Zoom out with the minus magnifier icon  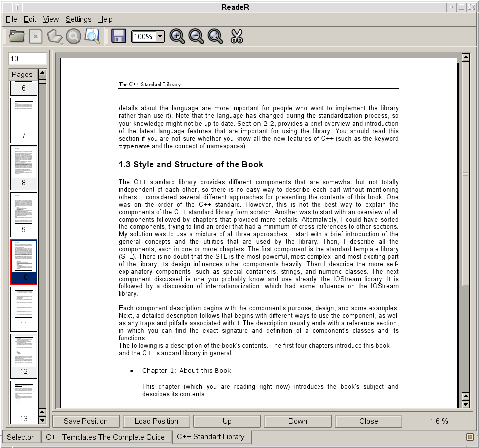tap(196, 36)
